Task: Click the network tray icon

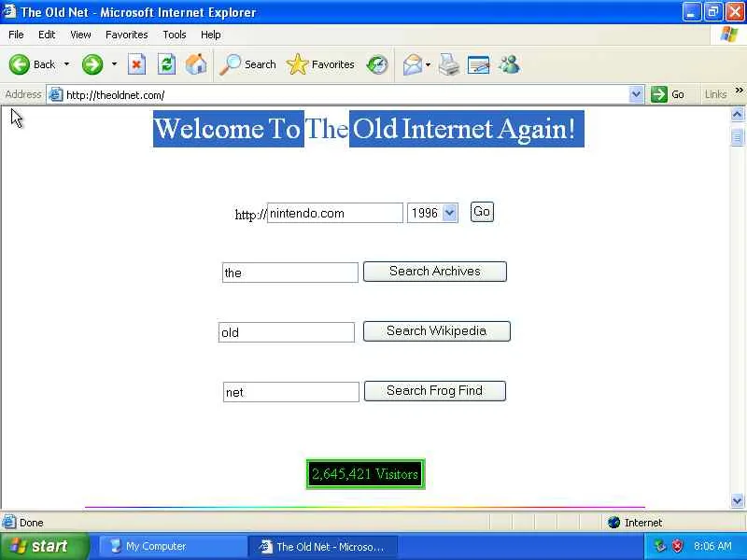Action: coord(660,546)
